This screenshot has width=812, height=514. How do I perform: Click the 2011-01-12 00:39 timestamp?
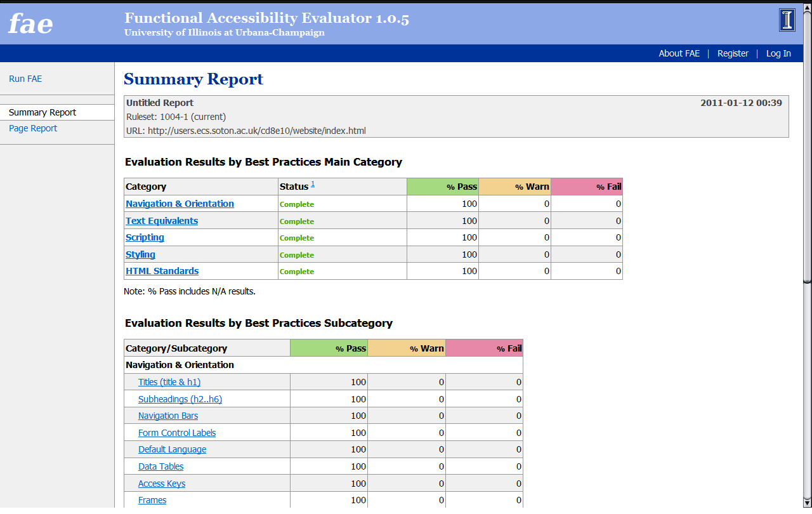pyautogui.click(x=741, y=103)
